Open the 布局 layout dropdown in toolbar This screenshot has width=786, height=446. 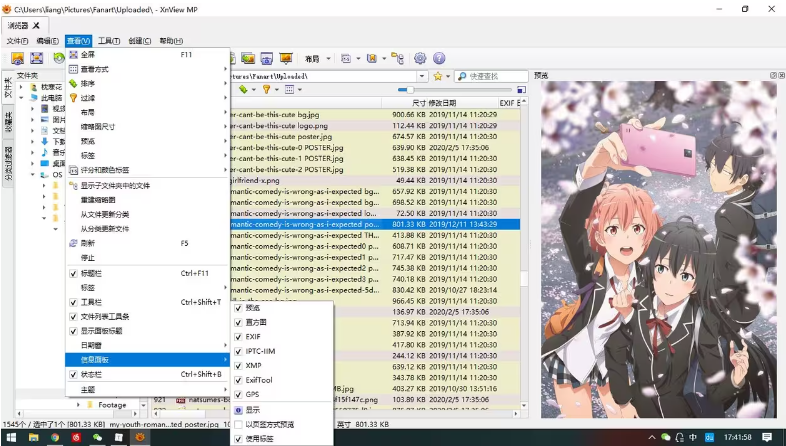pos(316,59)
